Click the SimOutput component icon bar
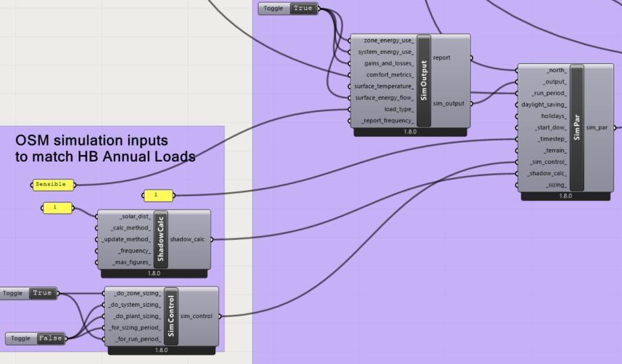This screenshot has width=622, height=364. point(424,81)
